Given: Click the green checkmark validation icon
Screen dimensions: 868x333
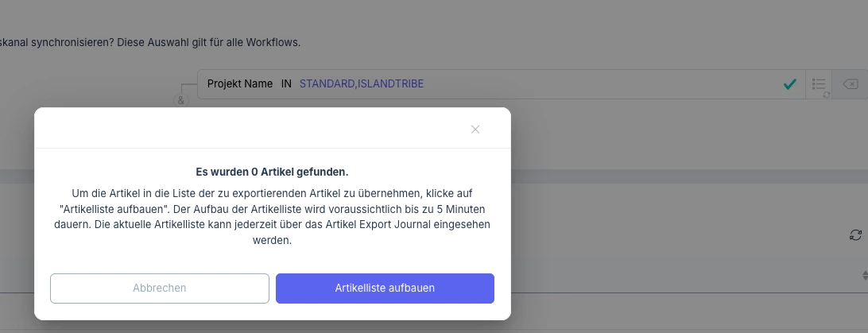Looking at the screenshot, I should coord(790,84).
